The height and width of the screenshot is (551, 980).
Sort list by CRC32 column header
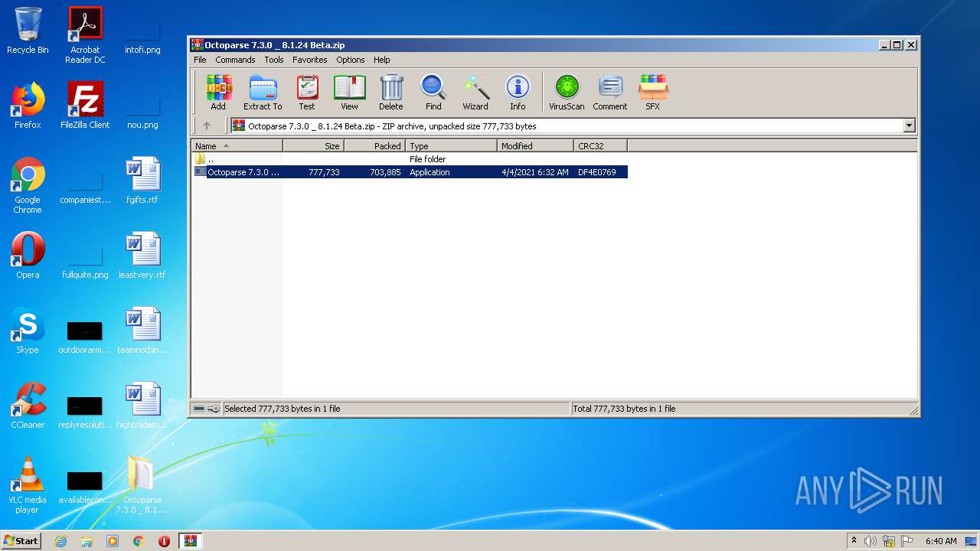tap(601, 145)
